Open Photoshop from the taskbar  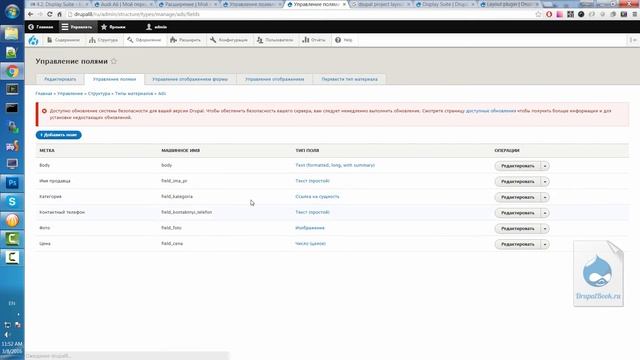point(12,183)
